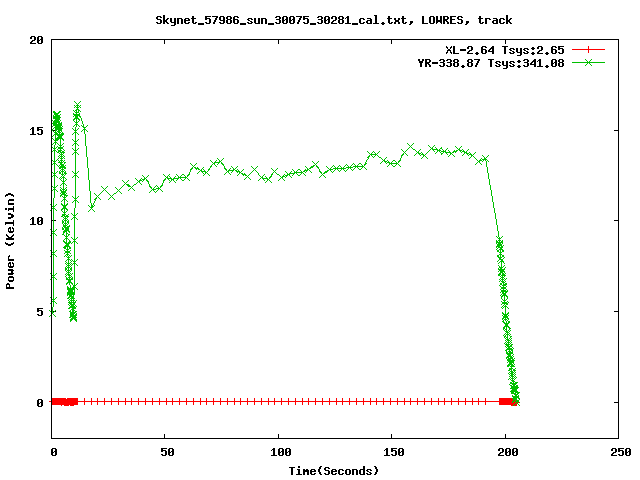Click the Power (Kelvin) axis label
640x480 pixels.
[x=10, y=241]
